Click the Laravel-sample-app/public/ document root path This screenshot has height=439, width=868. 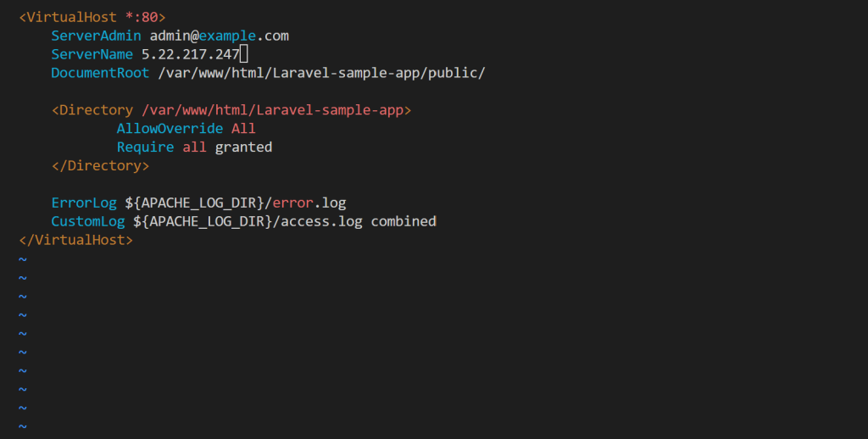[x=321, y=73]
